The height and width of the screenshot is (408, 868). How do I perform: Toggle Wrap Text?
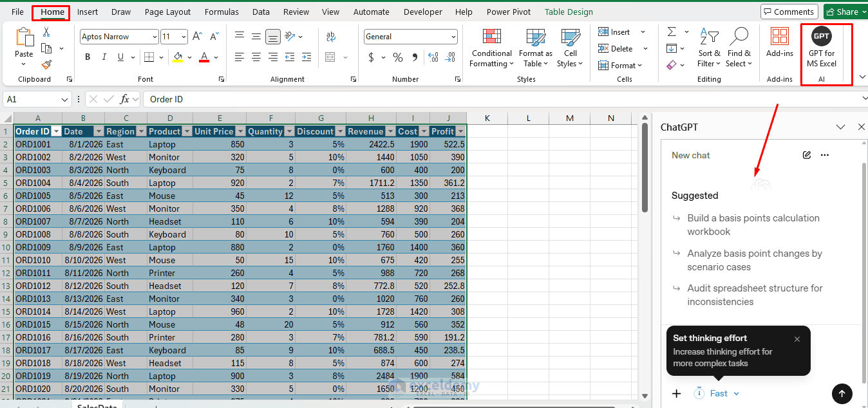(x=331, y=37)
